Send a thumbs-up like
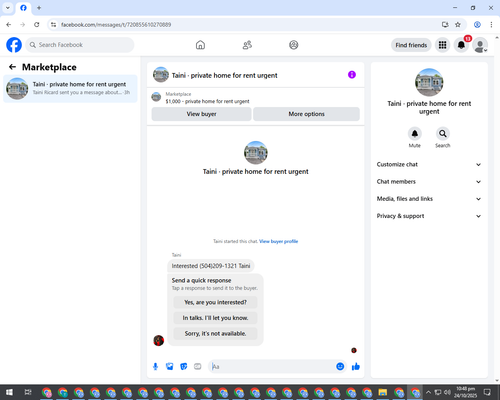Screen dimensions: 500x400 pyautogui.click(x=356, y=367)
